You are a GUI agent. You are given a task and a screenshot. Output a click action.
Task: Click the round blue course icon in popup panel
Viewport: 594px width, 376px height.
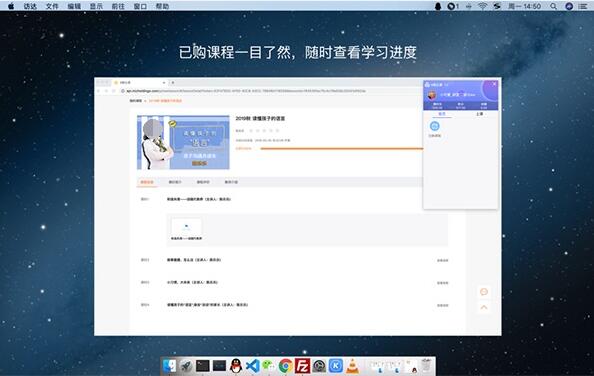pos(435,126)
